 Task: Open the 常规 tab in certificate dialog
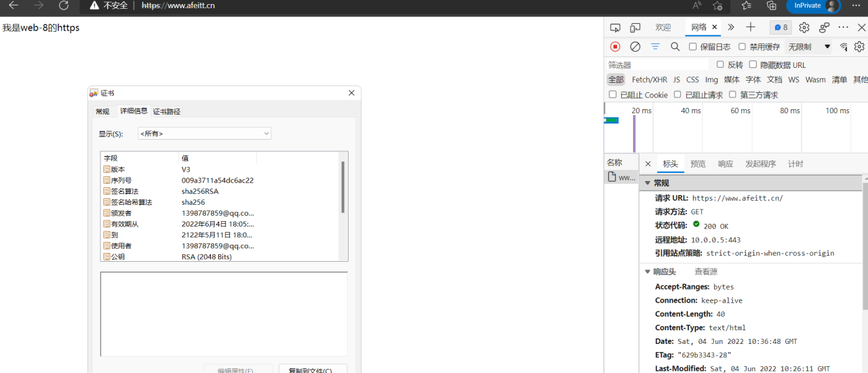pos(102,111)
